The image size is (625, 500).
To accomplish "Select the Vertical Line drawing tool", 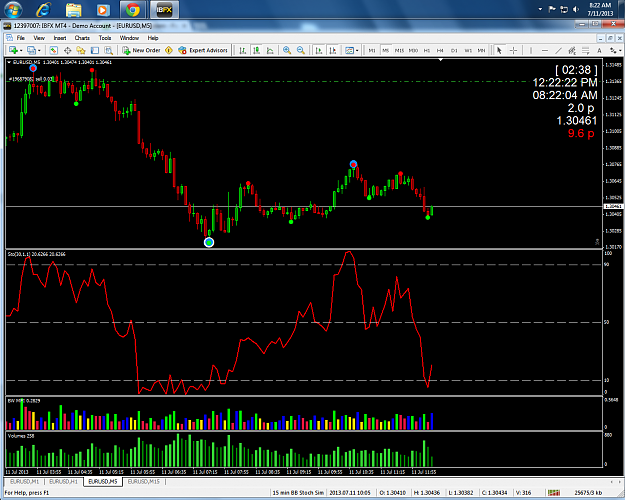I will point(531,50).
